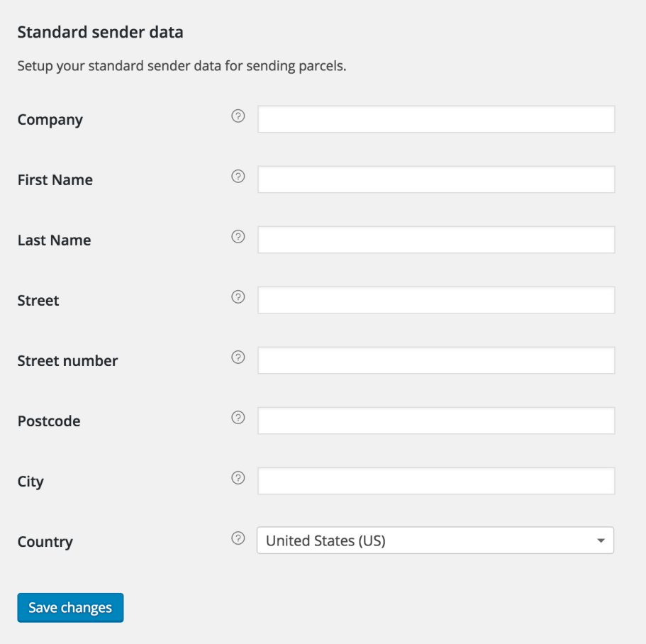Click inside the Postcode input field

[x=435, y=420]
